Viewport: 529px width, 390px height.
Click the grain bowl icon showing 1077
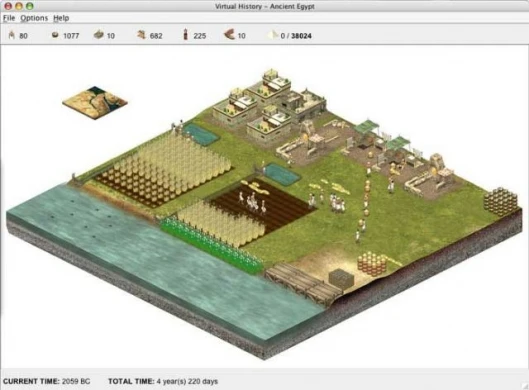coord(55,35)
